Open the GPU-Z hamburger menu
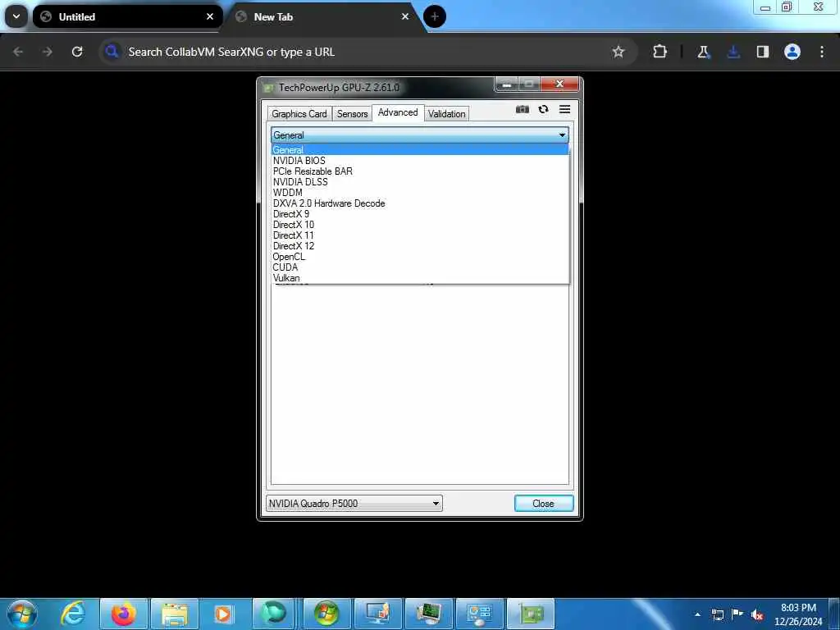This screenshot has width=840, height=630. (564, 109)
